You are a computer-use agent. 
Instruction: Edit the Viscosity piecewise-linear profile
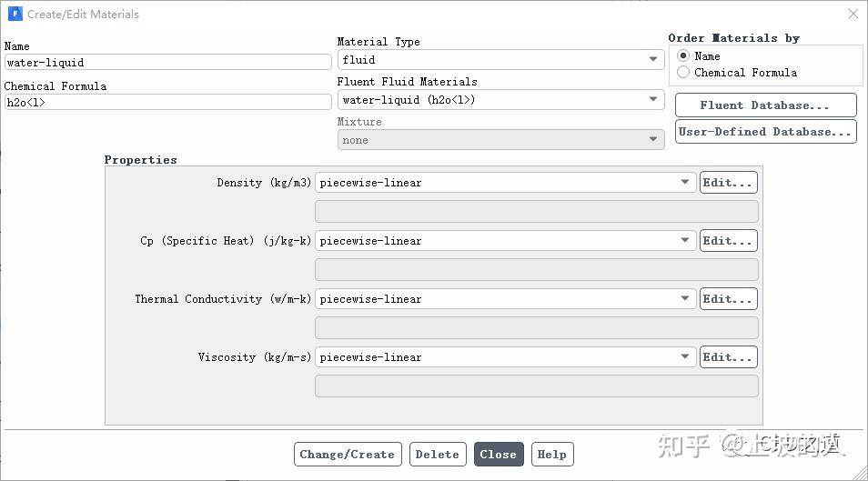[x=729, y=357]
